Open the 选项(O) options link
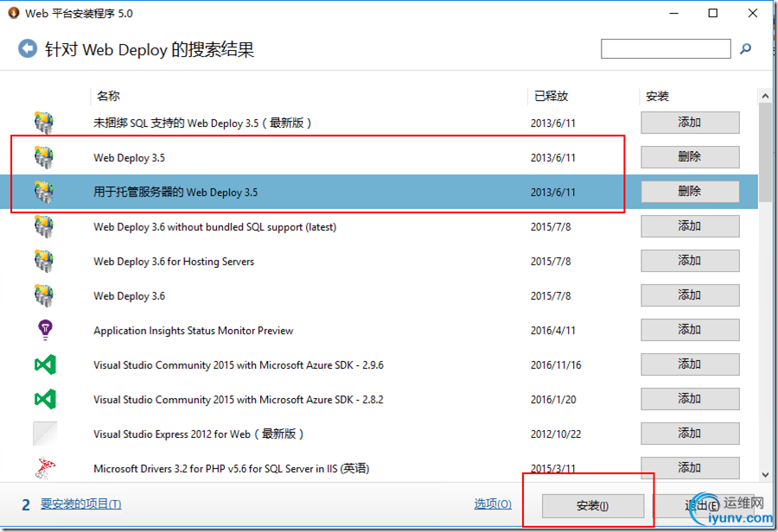This screenshot has width=778, height=532. tap(492, 504)
